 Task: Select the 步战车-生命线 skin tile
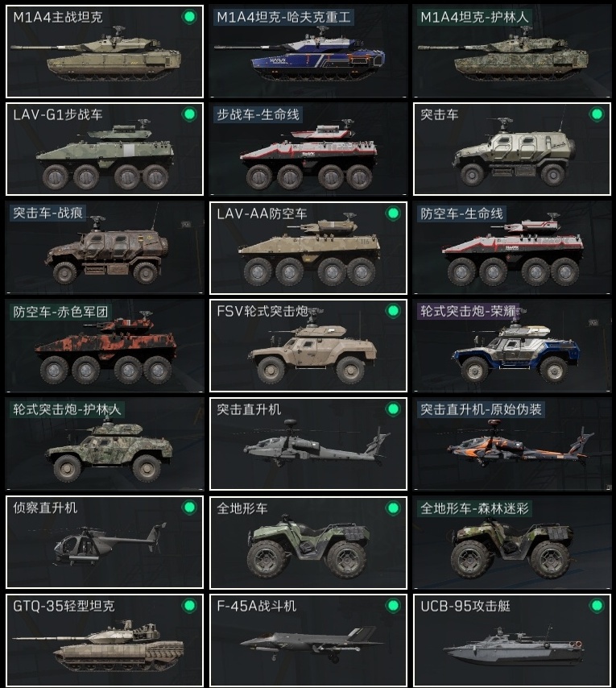coord(308,149)
